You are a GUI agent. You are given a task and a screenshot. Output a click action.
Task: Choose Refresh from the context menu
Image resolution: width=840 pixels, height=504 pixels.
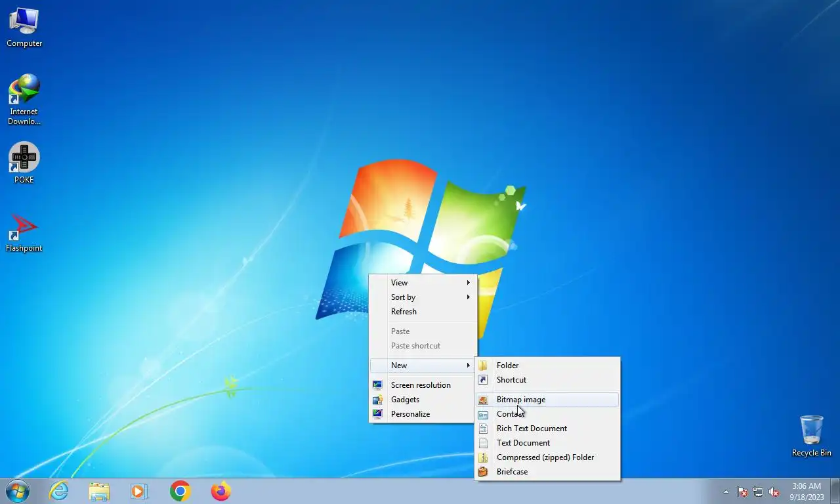423,312
